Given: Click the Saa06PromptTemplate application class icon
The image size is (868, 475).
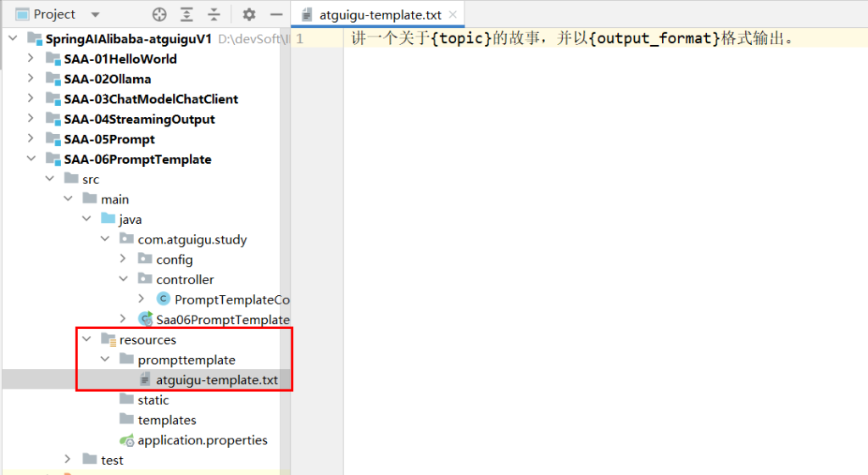Looking at the screenshot, I should [x=145, y=319].
